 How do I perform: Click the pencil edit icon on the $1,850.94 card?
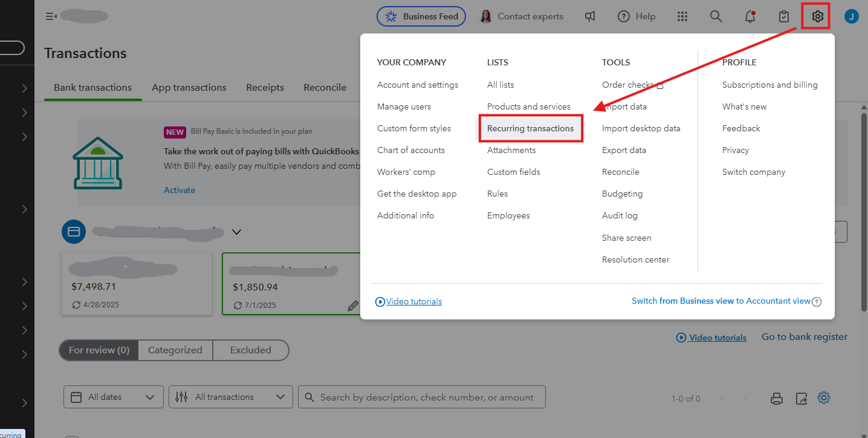(353, 306)
